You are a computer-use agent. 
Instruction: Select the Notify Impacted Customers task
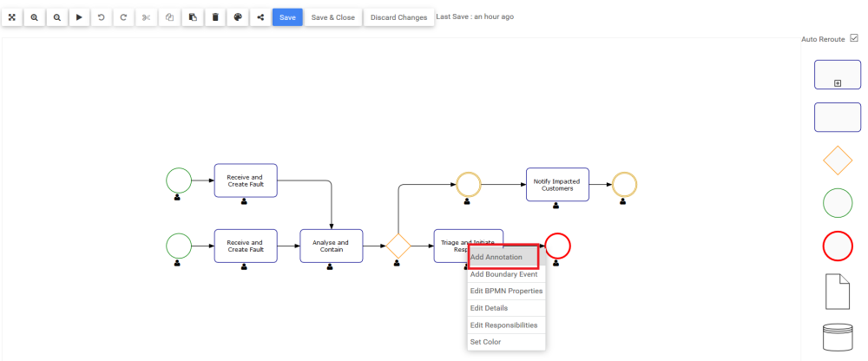pyautogui.click(x=557, y=185)
